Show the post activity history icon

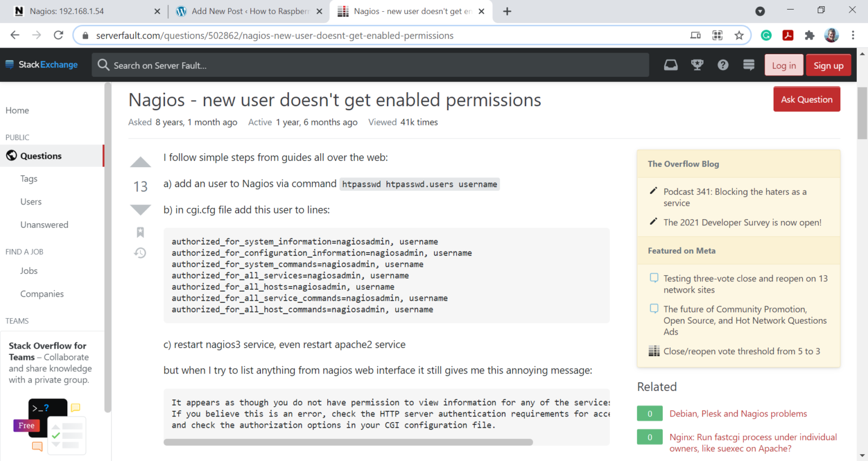[140, 253]
